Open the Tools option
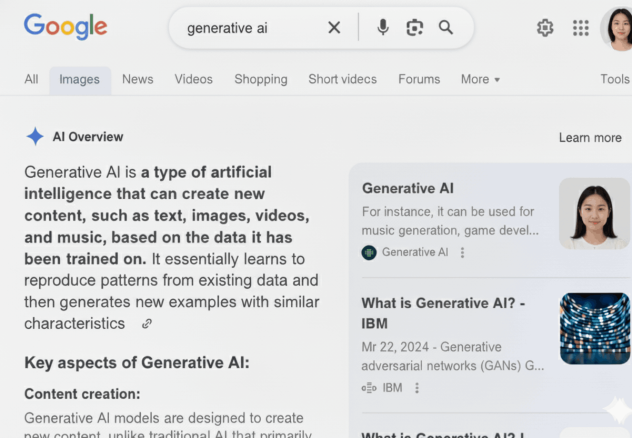The height and width of the screenshot is (438, 632). [x=615, y=79]
